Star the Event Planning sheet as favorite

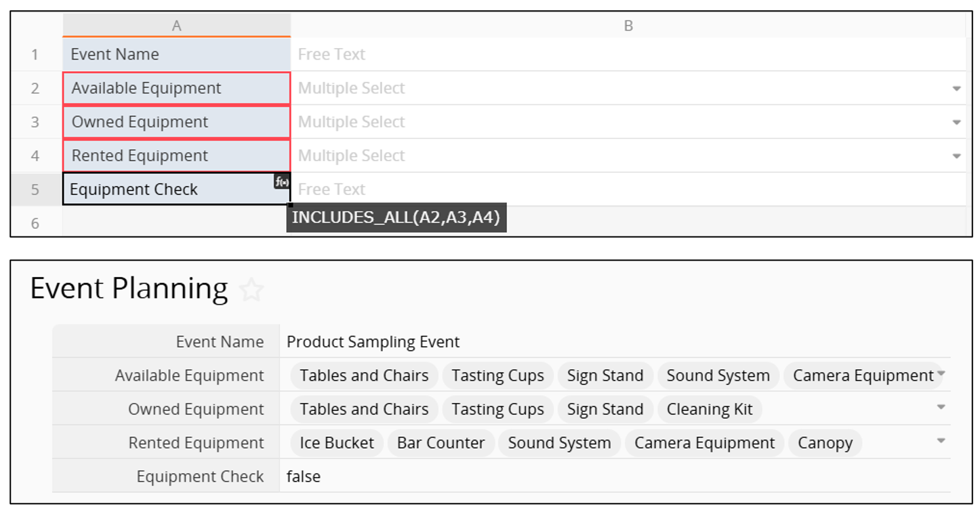click(x=251, y=290)
